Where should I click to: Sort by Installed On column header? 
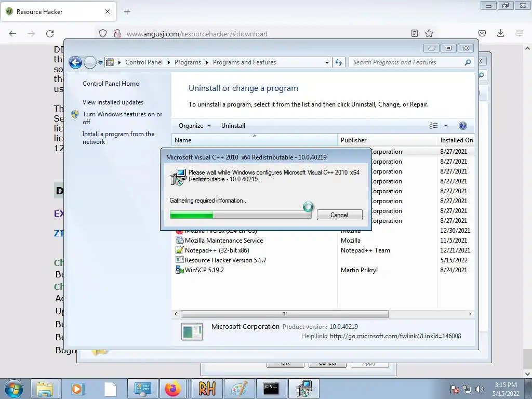coord(456,140)
